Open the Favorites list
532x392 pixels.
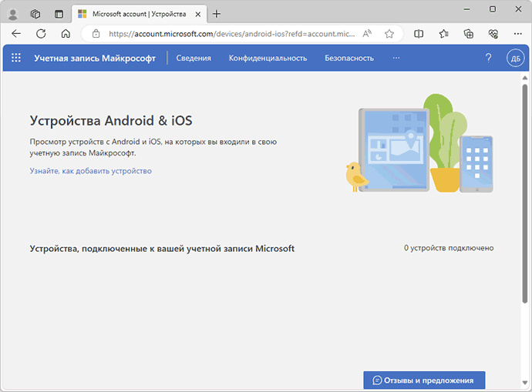click(443, 34)
